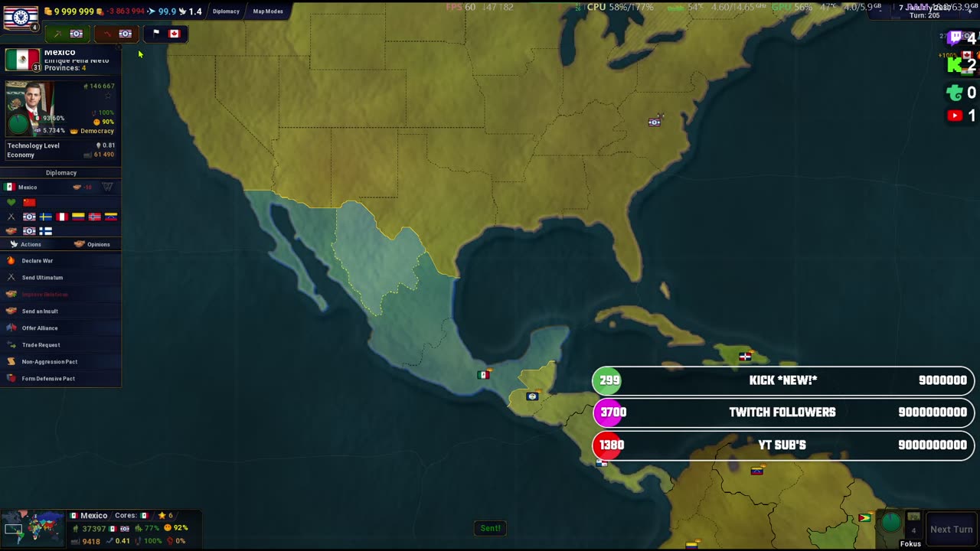This screenshot has height=551, width=980.
Task: Close the Mexico country panel
Action: [x=118, y=48]
